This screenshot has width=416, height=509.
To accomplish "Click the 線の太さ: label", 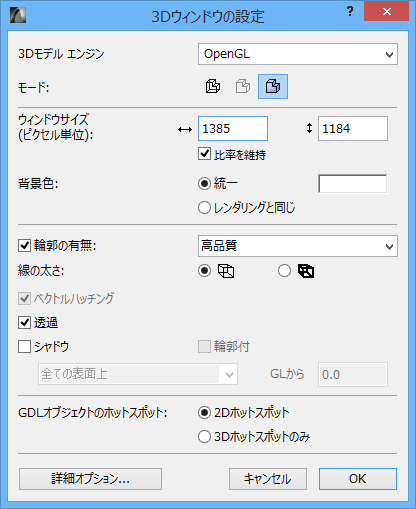I will click(41, 271).
